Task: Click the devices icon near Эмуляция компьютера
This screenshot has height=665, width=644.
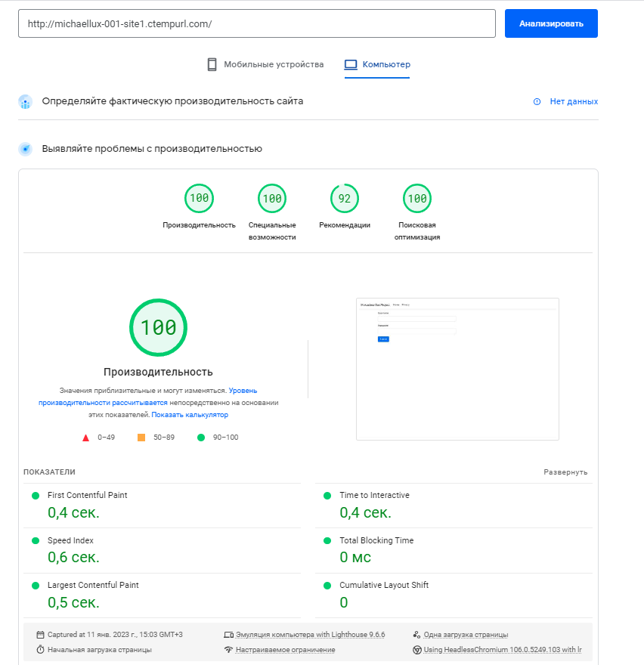Action: tap(229, 635)
